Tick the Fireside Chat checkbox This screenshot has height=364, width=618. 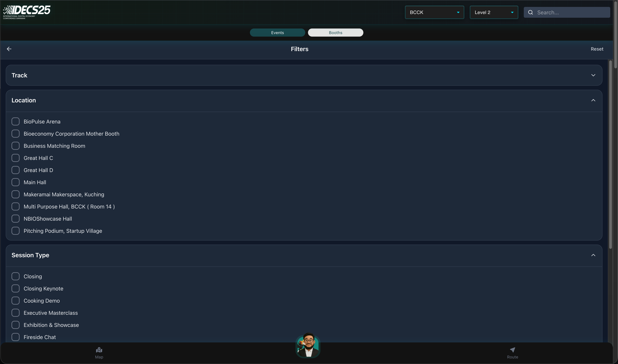(16, 337)
